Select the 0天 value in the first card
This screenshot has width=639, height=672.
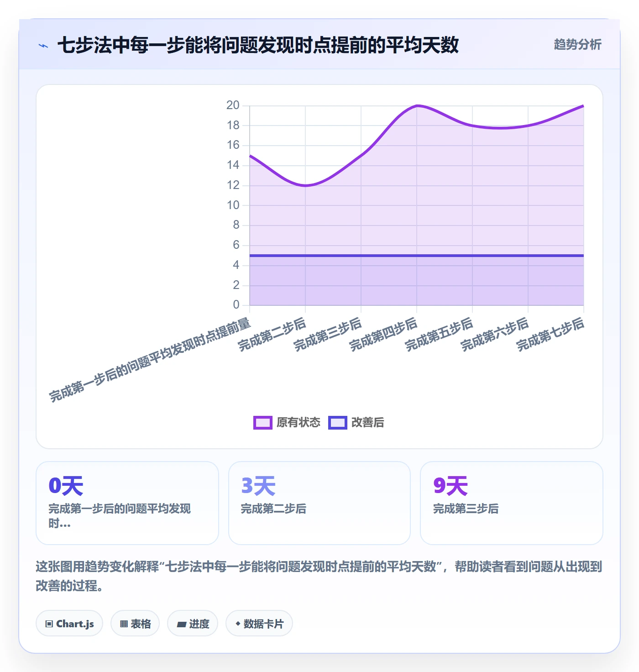pyautogui.click(x=66, y=486)
